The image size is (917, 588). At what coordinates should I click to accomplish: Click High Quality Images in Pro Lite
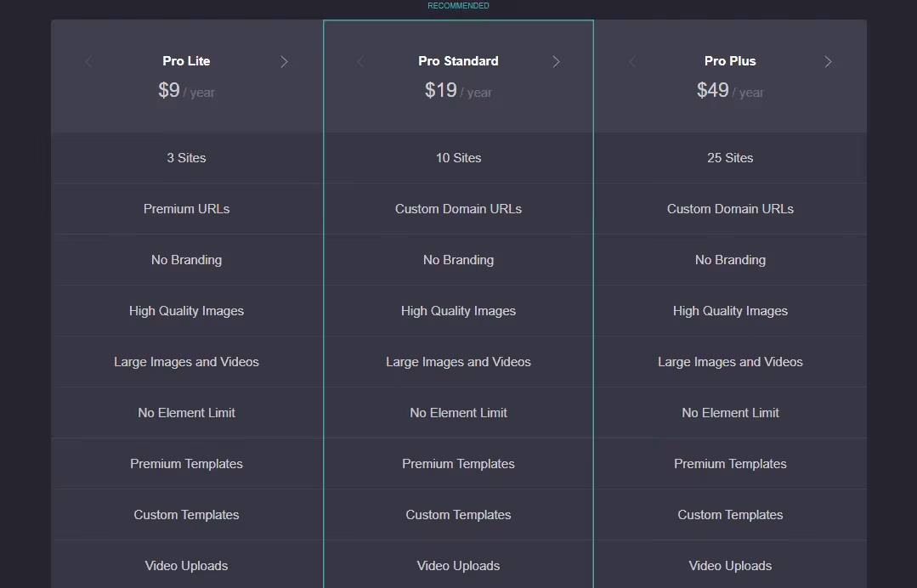click(187, 311)
